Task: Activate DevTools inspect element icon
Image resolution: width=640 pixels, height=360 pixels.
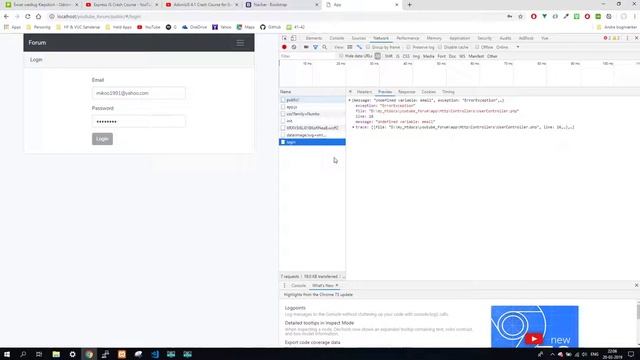Action: tap(284, 38)
